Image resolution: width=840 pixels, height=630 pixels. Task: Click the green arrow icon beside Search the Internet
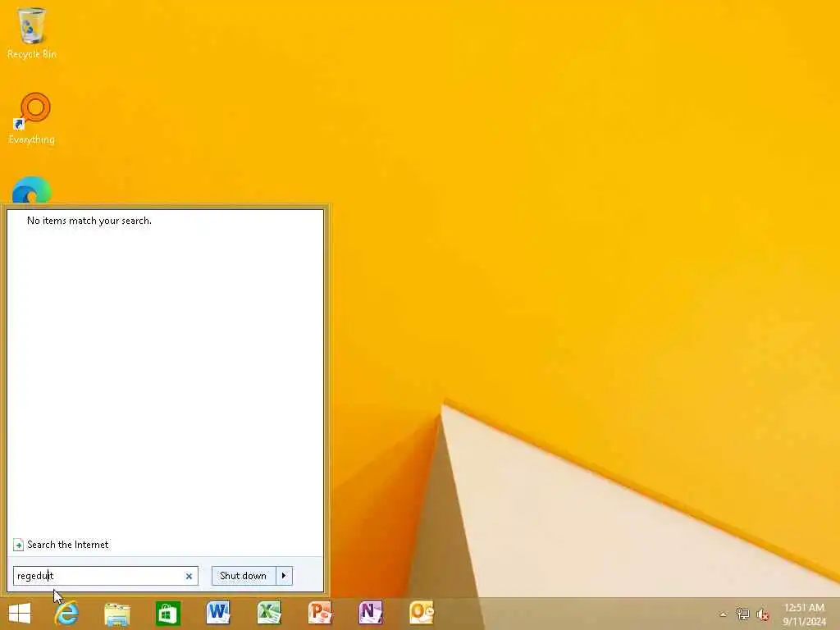click(18, 545)
